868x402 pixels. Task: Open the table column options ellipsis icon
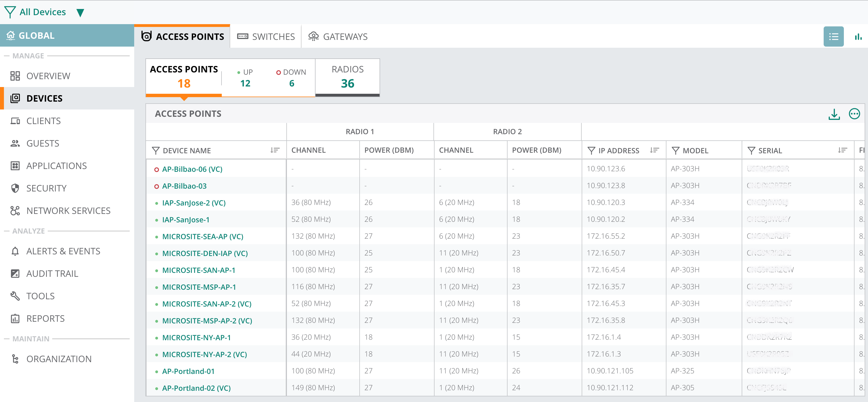coord(854,114)
